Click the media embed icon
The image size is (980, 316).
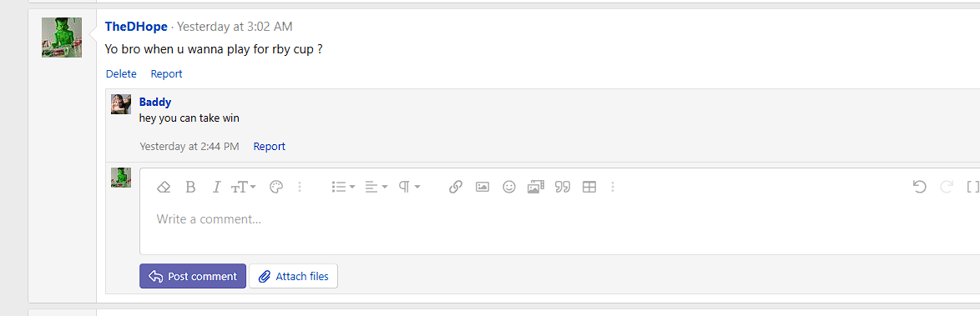[x=536, y=187]
